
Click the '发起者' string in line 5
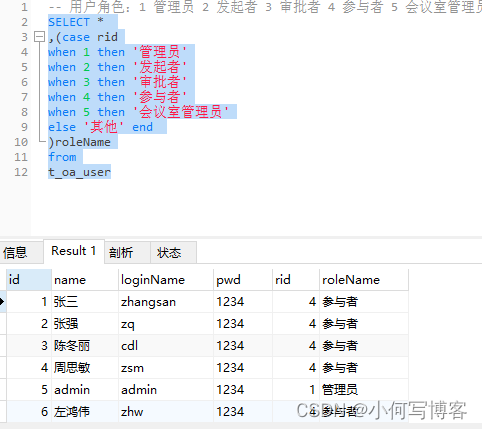coord(160,67)
